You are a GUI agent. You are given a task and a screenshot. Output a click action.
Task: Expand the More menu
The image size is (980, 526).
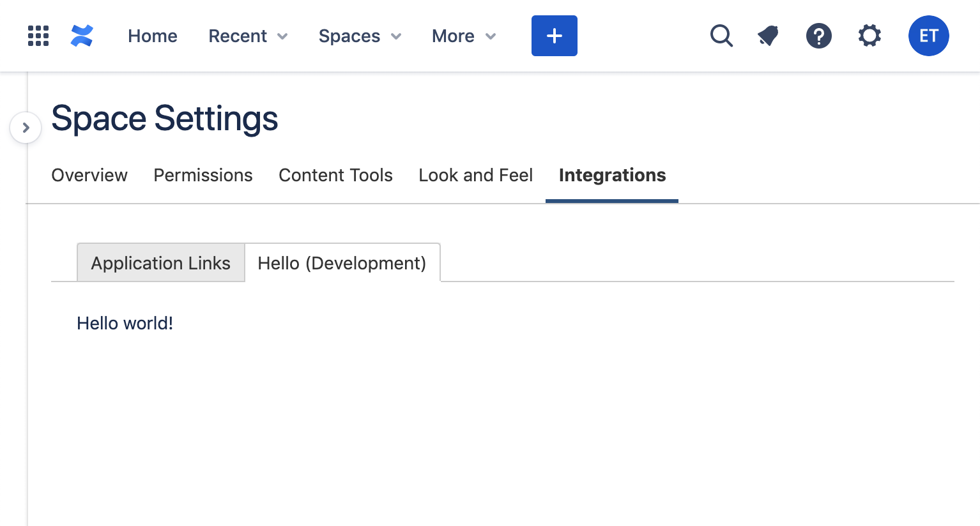pos(464,36)
